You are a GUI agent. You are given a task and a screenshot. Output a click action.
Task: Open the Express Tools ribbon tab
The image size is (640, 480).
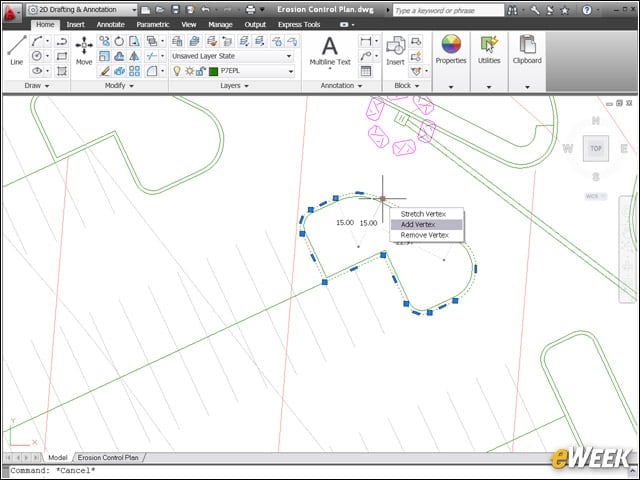click(x=299, y=25)
